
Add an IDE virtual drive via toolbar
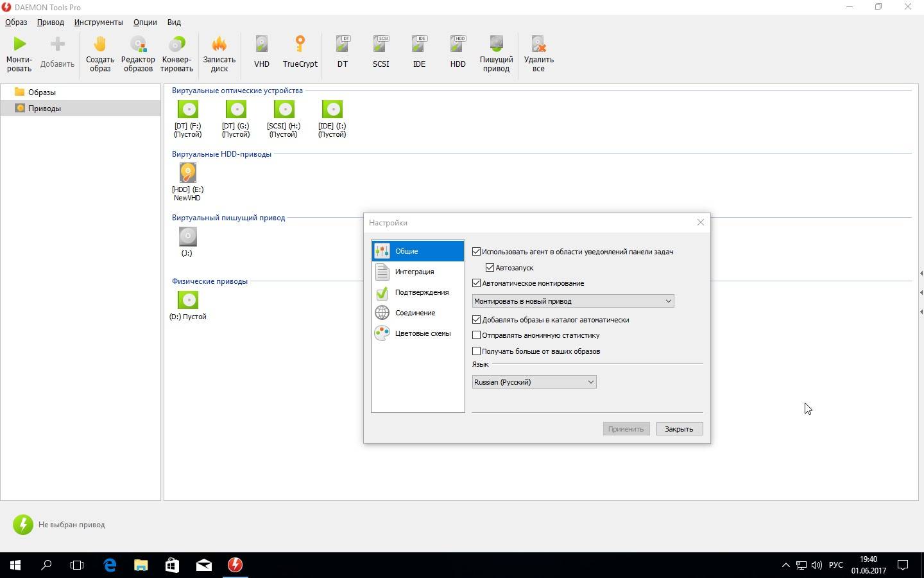tap(419, 44)
